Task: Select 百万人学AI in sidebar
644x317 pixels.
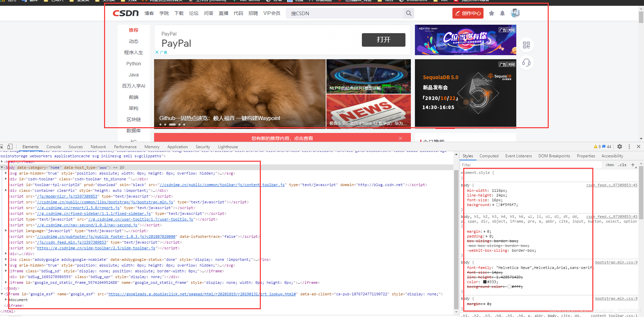Action: pyautogui.click(x=133, y=86)
